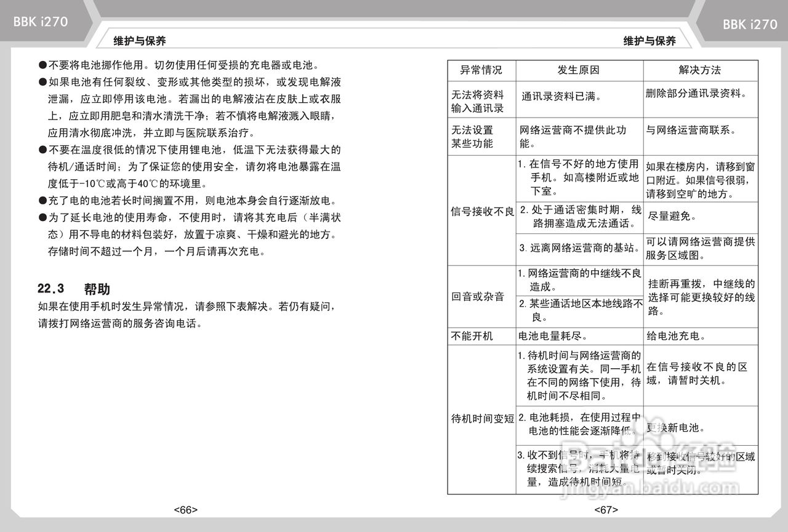Click the left 'BBK i270' header label
Viewport: 788px width, 532px height.
click(x=41, y=22)
